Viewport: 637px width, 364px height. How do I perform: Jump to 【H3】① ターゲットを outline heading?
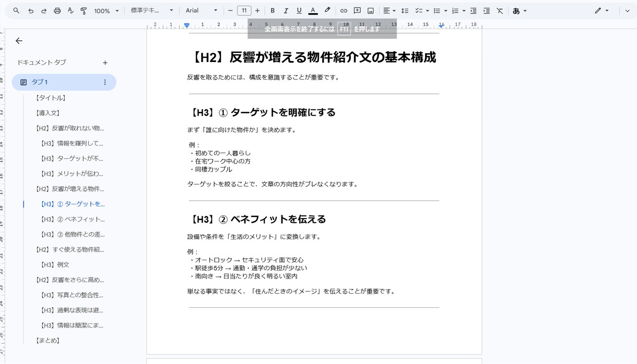pos(73,204)
